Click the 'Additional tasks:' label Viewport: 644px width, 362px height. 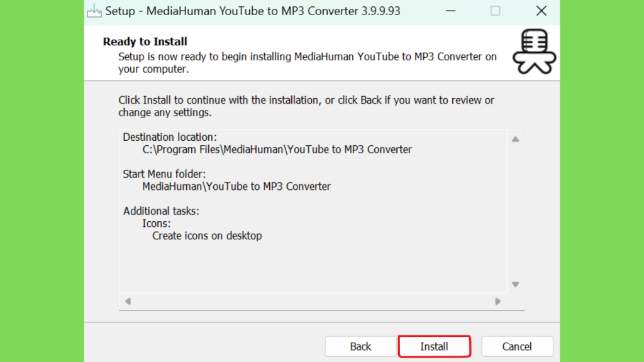pos(161,211)
